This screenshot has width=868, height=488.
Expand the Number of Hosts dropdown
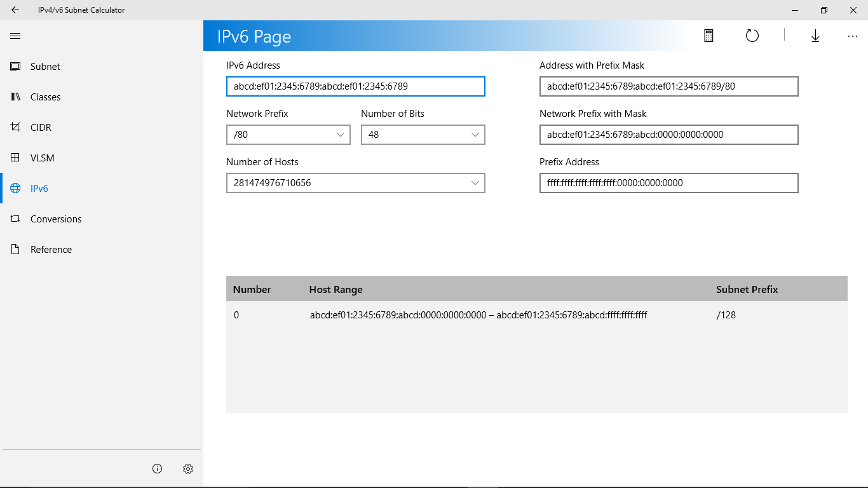pos(356,183)
